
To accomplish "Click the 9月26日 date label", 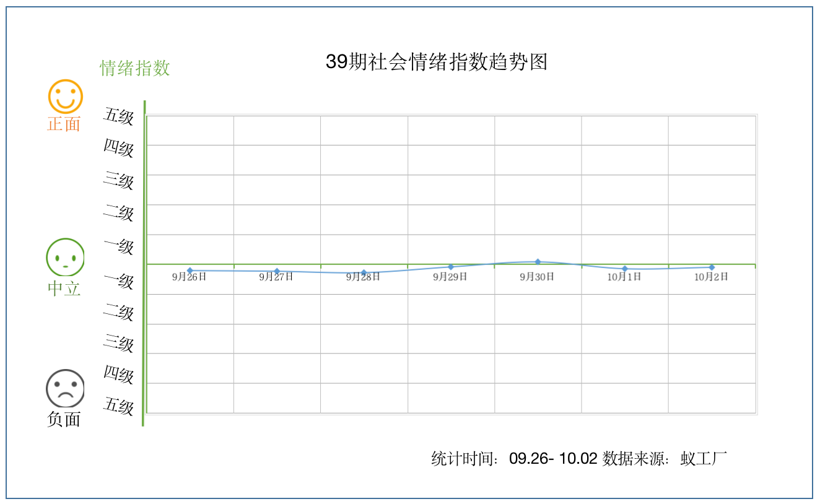I will click(190, 277).
